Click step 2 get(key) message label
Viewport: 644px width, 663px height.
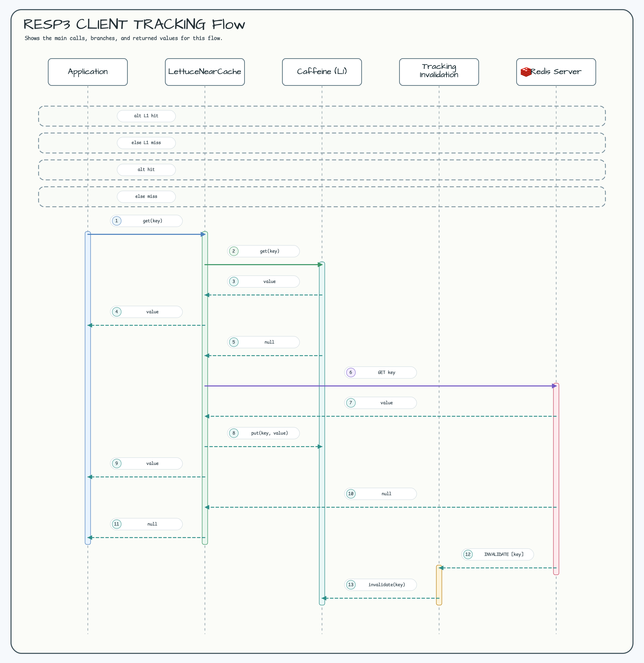(263, 251)
